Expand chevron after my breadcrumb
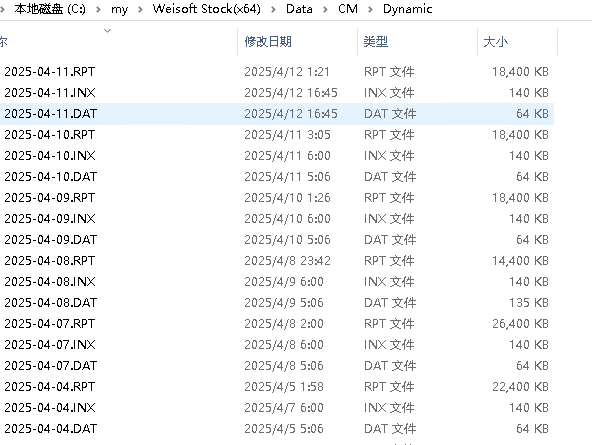The height and width of the screenshot is (445, 592). point(140,9)
